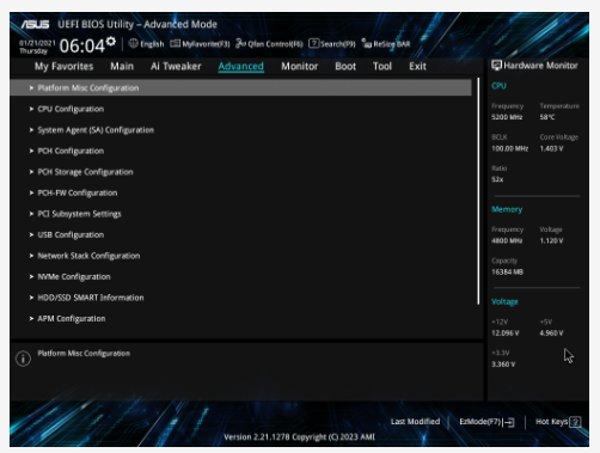Switch to EzMode(F7) text

480,422
